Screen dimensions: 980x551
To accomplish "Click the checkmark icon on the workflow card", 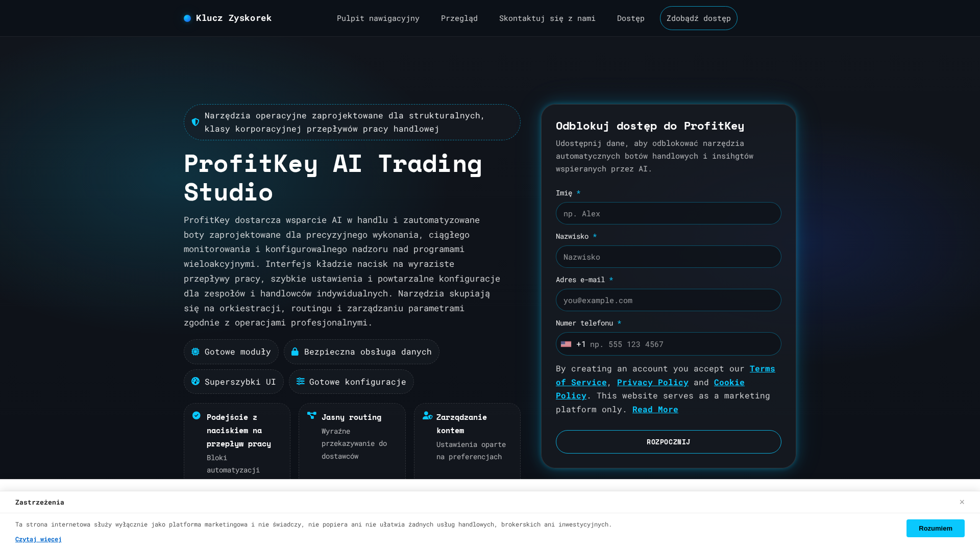I will (x=197, y=415).
